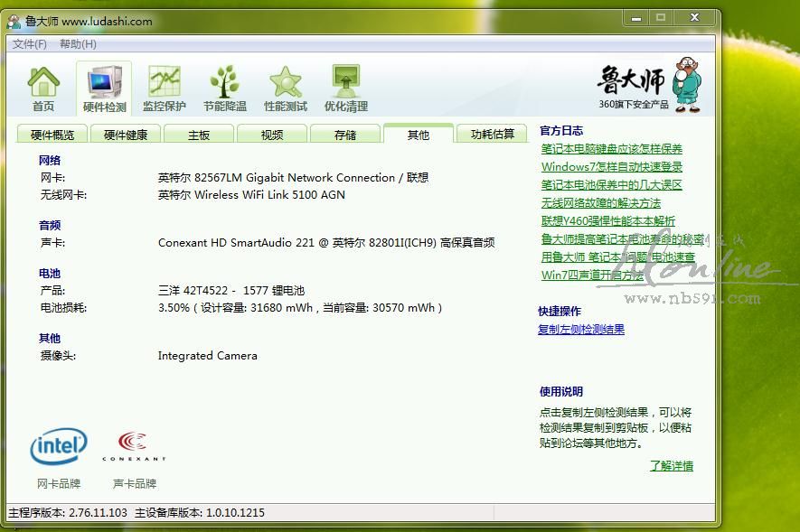Click the 快捷操作 heading
The height and width of the screenshot is (532, 800).
560,312
